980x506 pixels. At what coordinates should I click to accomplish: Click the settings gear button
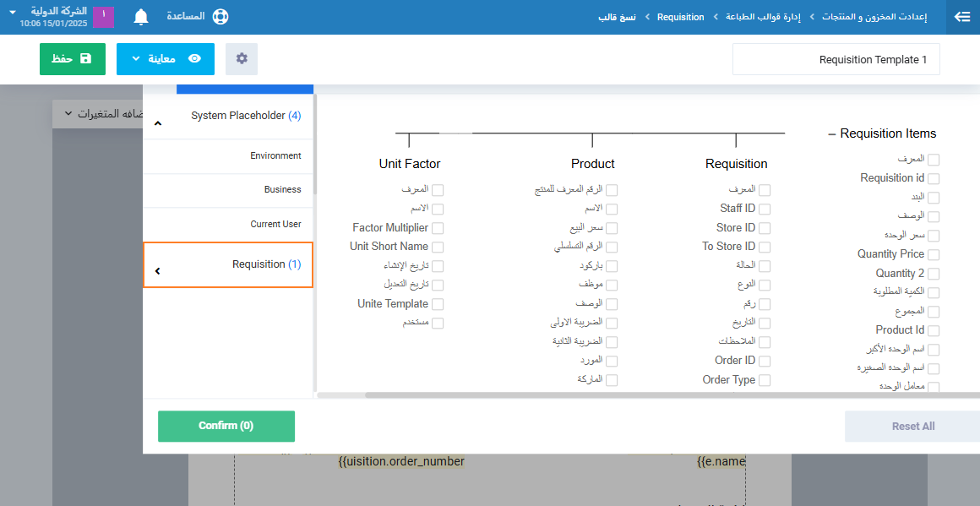(242, 59)
